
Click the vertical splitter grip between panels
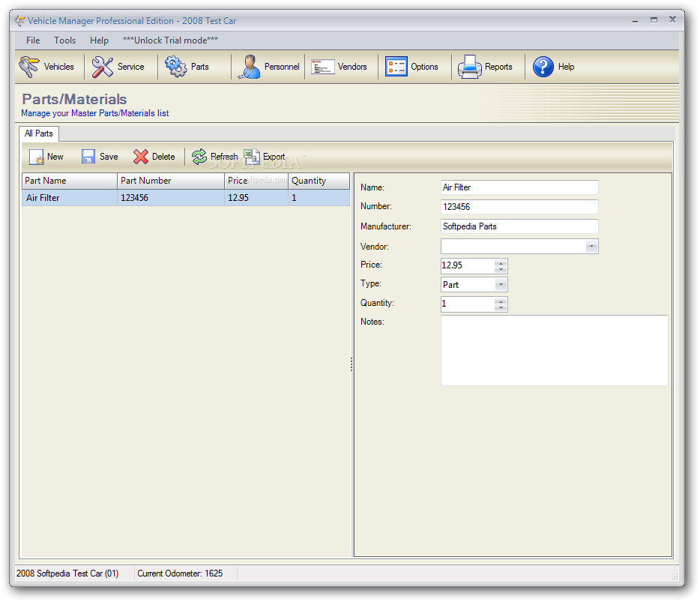(351, 364)
